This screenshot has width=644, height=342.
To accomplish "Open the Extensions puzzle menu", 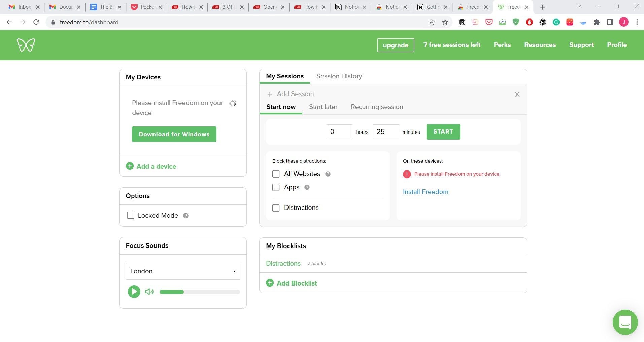I will click(x=597, y=22).
